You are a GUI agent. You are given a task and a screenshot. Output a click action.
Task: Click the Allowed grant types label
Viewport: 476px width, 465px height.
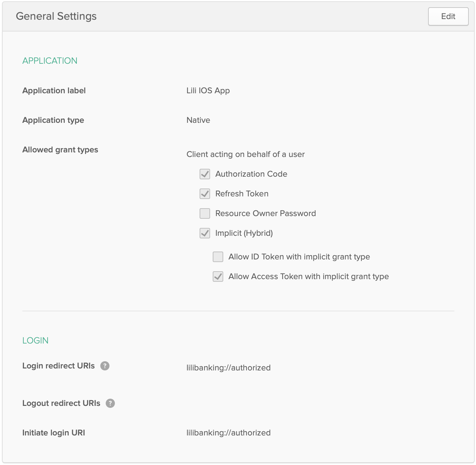tap(60, 150)
